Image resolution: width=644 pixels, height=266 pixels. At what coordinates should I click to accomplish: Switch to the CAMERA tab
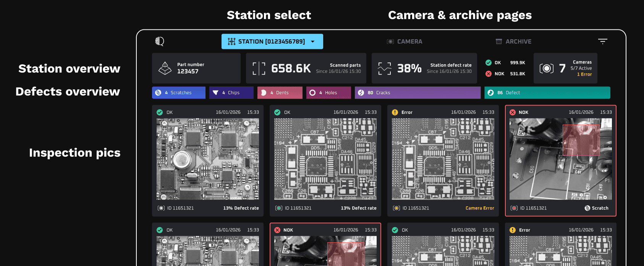(x=405, y=41)
